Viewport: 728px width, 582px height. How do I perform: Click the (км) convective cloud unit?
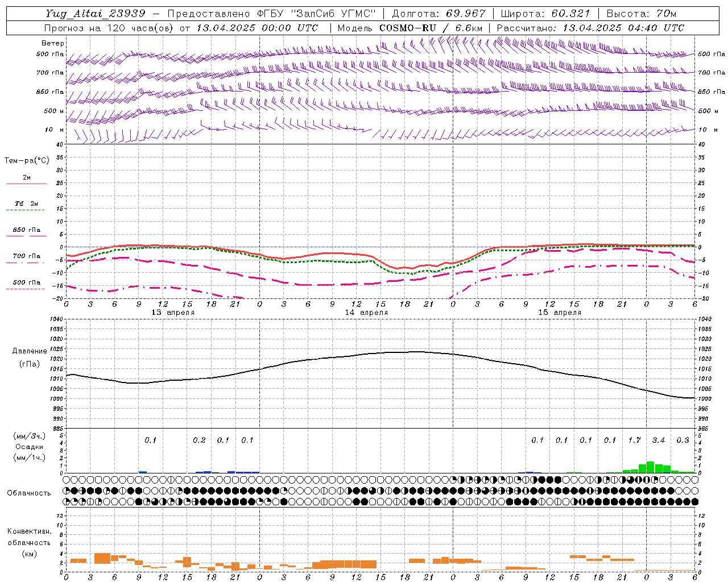click(29, 554)
